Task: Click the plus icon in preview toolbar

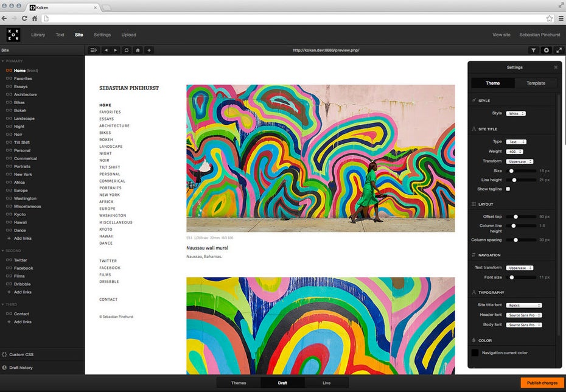Action: pos(148,50)
